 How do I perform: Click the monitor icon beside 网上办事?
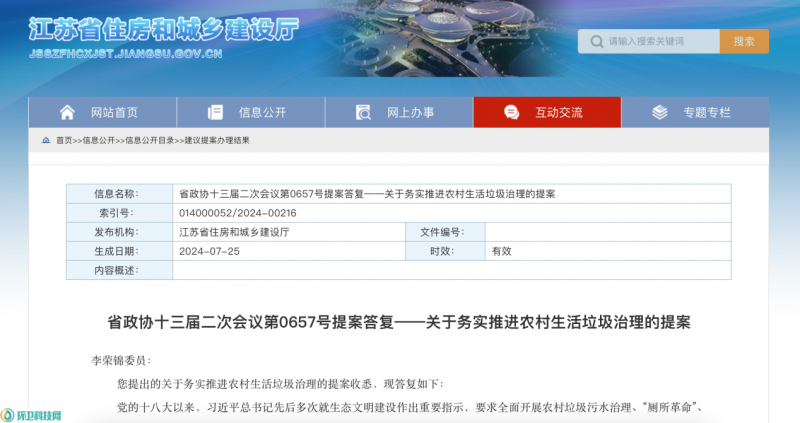coord(363,112)
